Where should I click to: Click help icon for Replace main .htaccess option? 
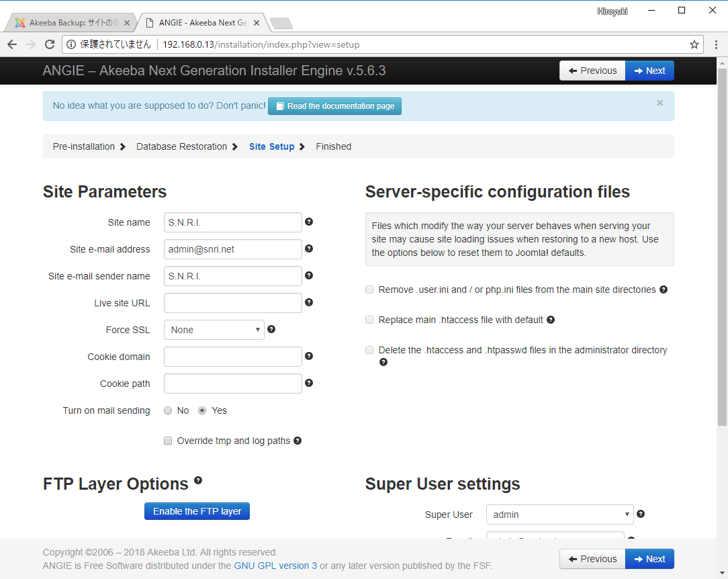click(x=551, y=320)
